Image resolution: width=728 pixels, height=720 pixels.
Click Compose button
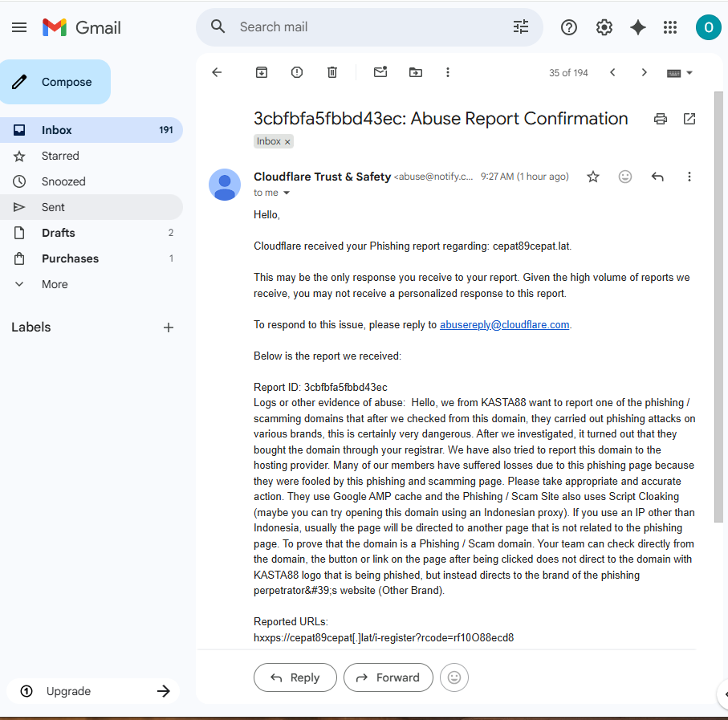[55, 82]
